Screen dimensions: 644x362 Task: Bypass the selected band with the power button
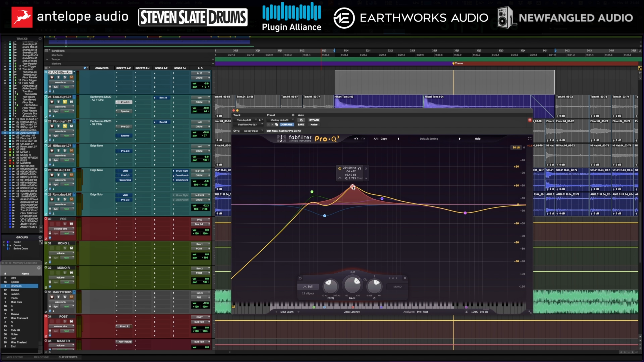[x=300, y=278]
